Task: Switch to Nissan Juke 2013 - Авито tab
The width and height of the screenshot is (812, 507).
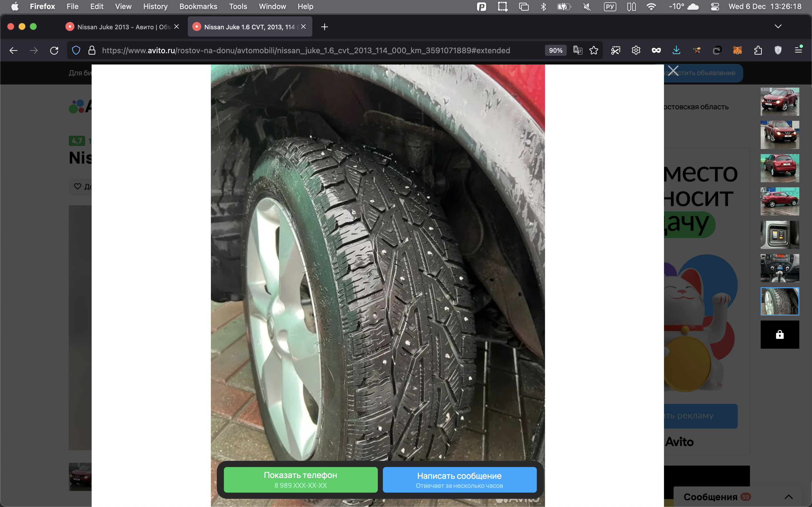Action: point(123,27)
